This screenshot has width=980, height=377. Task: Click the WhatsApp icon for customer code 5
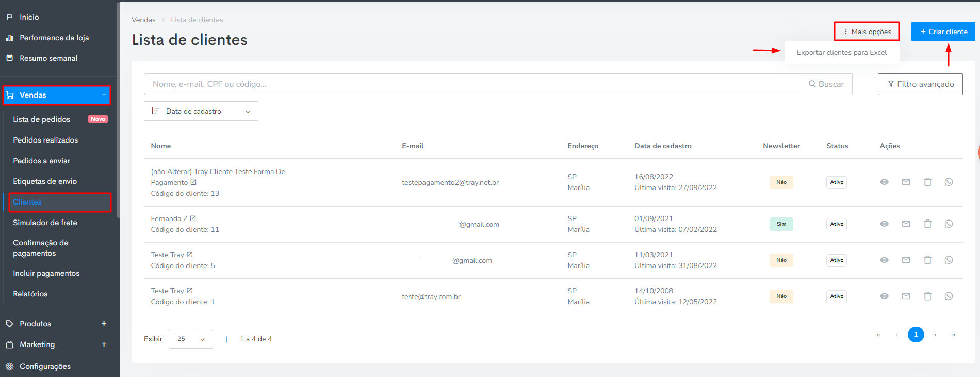(949, 260)
